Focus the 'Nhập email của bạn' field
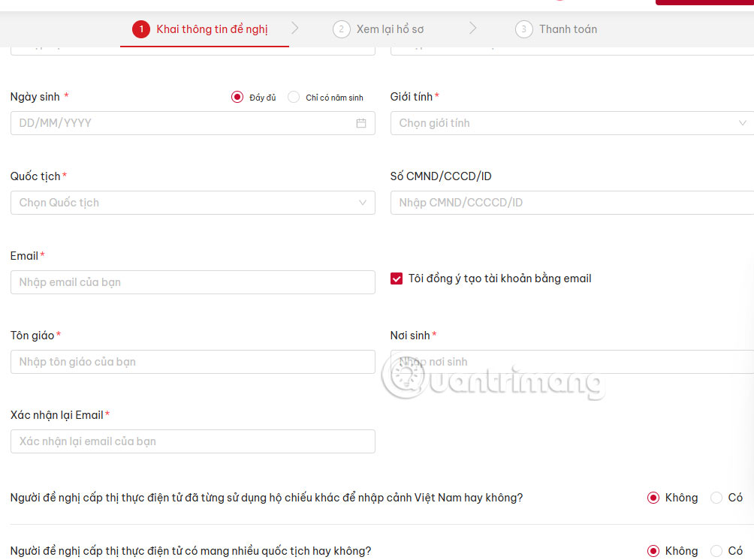Screen dimensions: 754x560 (x=193, y=282)
